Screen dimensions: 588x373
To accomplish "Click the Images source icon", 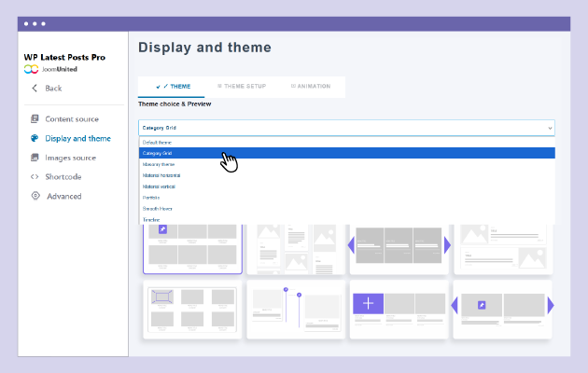I will [35, 158].
